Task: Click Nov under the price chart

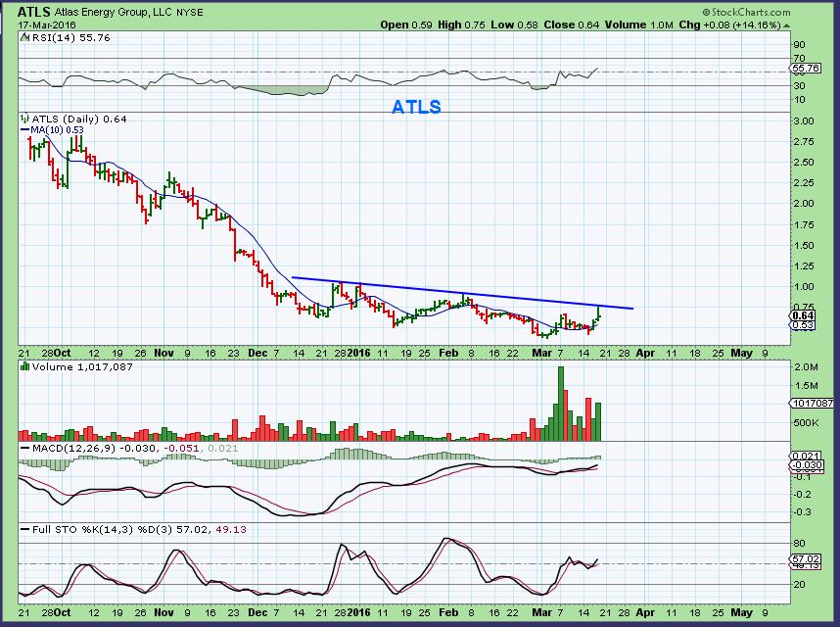Action: tap(163, 353)
